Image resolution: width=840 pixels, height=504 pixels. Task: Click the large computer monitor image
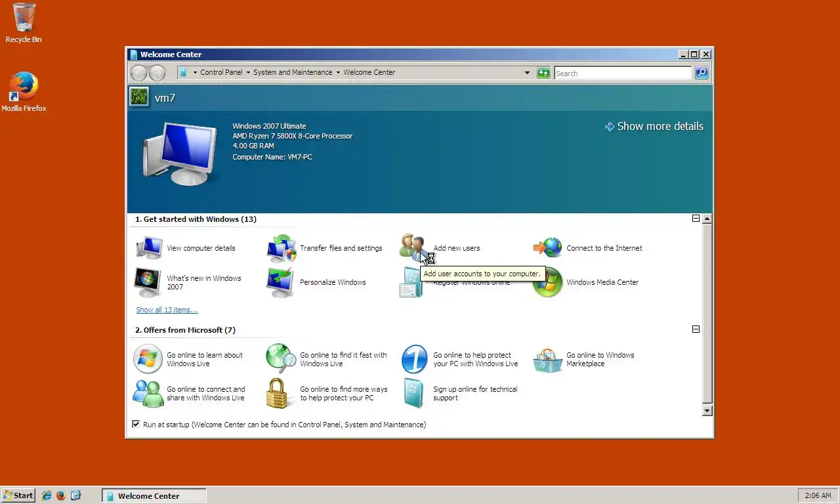(x=180, y=152)
